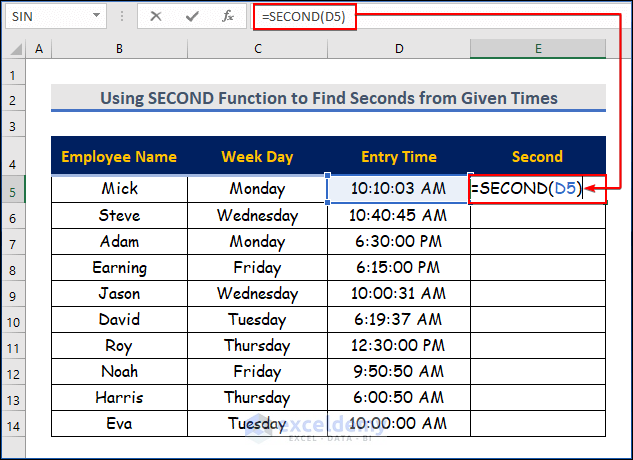This screenshot has height=460, width=633.
Task: Select row 3 header
Action: tap(13, 126)
